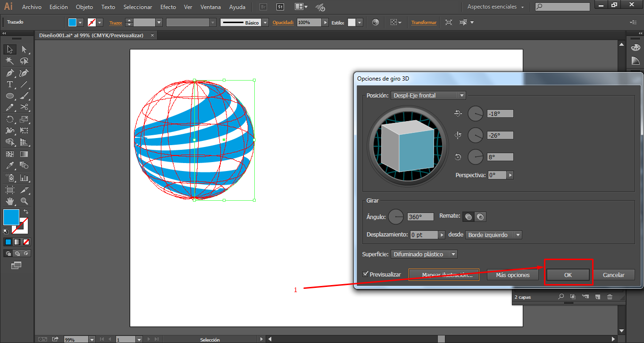Click the 3D cube position preview
Image resolution: width=644 pixels, height=343 pixels.
[x=407, y=146]
